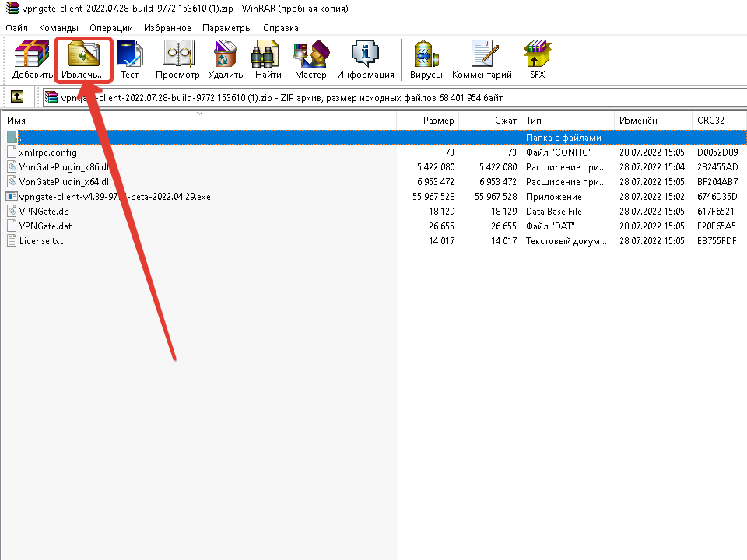Image resolution: width=747 pixels, height=560 pixels.
Task: Open the Операции menu
Action: [x=111, y=28]
